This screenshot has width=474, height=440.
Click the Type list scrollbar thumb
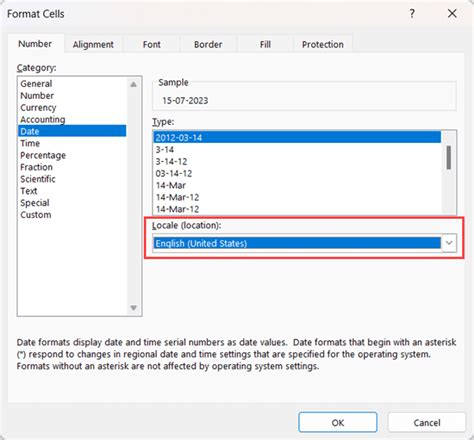click(449, 157)
